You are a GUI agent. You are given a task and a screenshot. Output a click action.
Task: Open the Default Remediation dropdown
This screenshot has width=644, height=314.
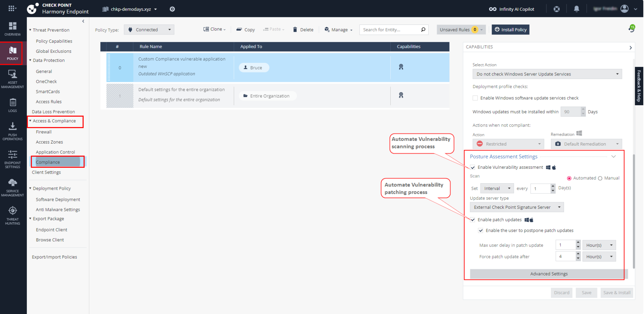point(586,144)
